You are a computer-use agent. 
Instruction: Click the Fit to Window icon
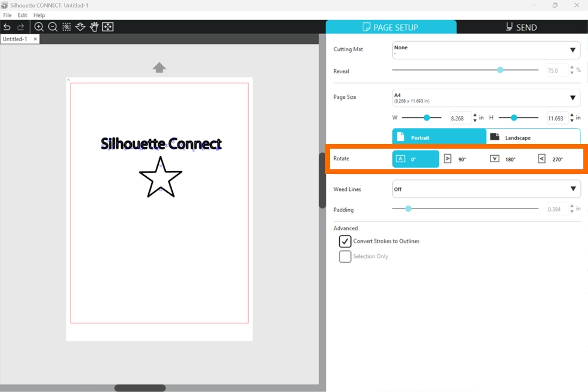pos(108,27)
